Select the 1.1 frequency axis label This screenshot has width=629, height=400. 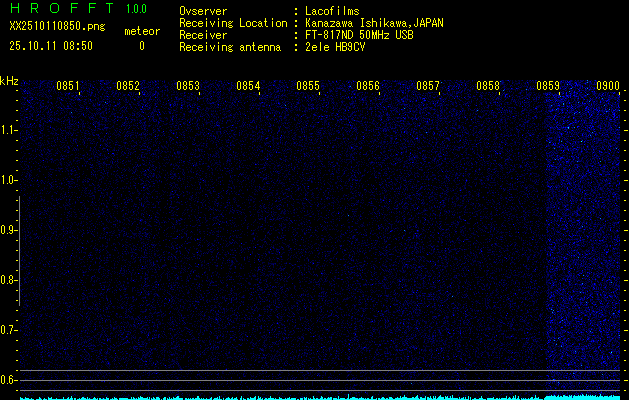pyautogui.click(x=9, y=130)
